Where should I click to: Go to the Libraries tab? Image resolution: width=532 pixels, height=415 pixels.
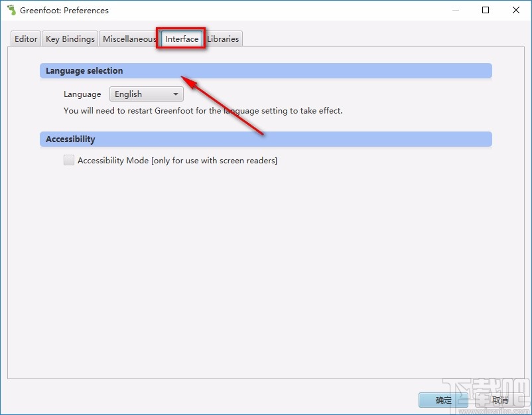point(223,39)
